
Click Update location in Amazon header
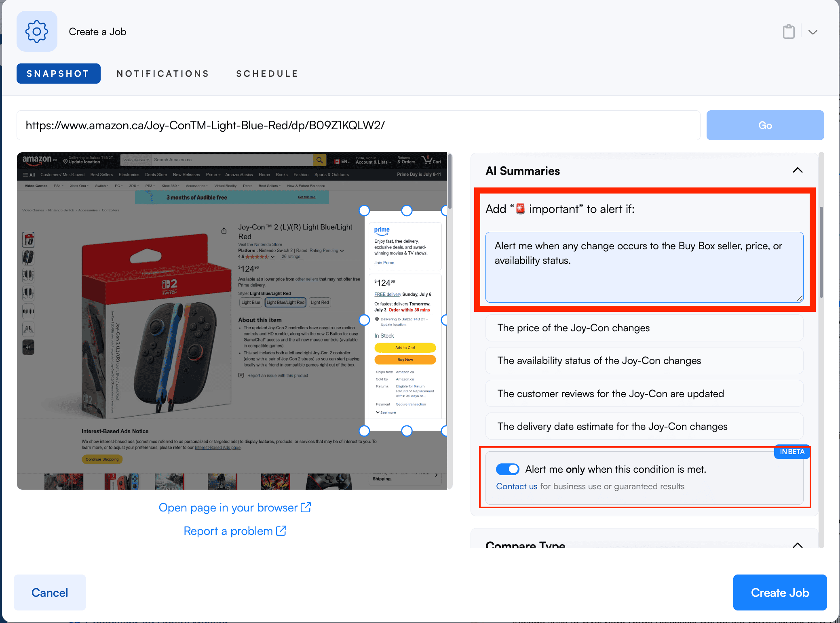coord(84,162)
